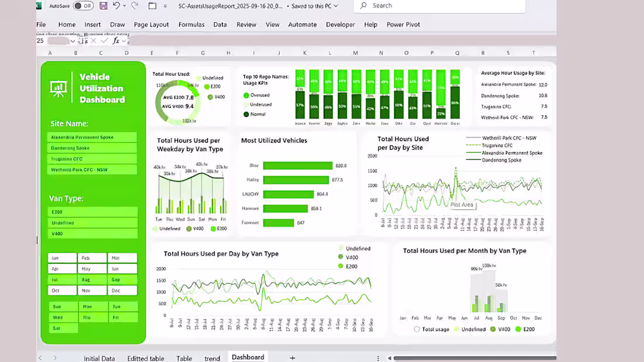Click the Excel application icon at top left
The height and width of the screenshot is (362, 644).
coord(37,5)
